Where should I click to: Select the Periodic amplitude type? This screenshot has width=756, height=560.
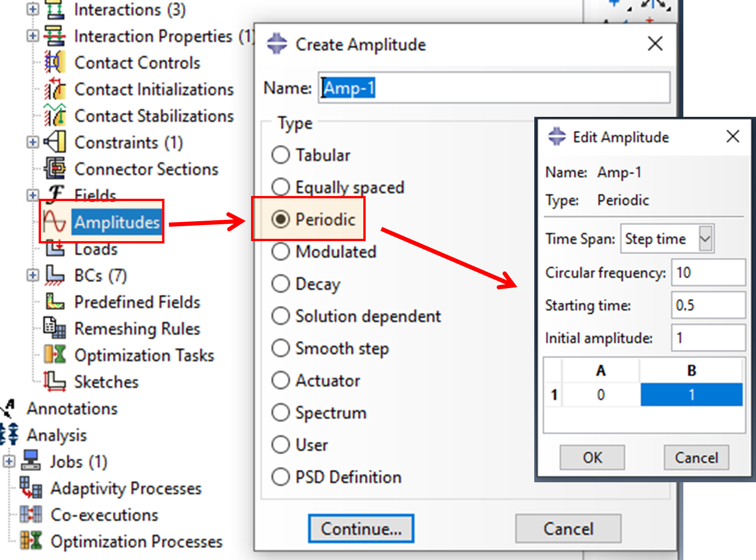coord(281,220)
